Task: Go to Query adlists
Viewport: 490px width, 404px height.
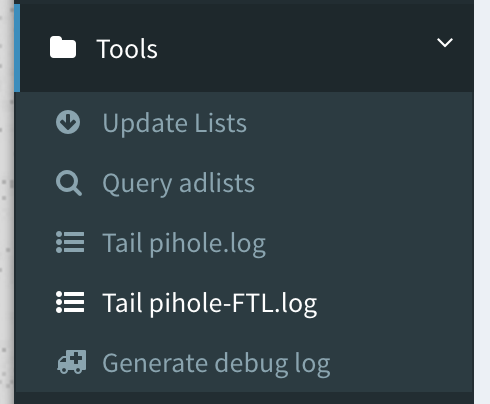Action: 178,184
